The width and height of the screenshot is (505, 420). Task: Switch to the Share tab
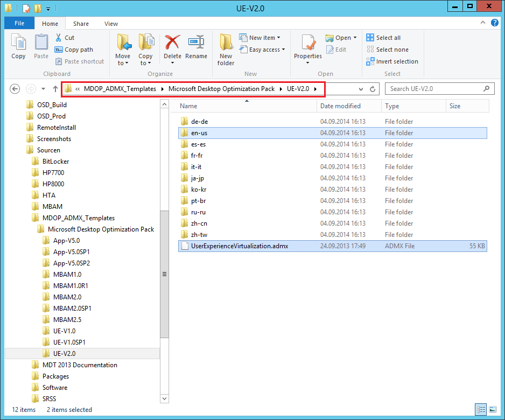(x=81, y=24)
